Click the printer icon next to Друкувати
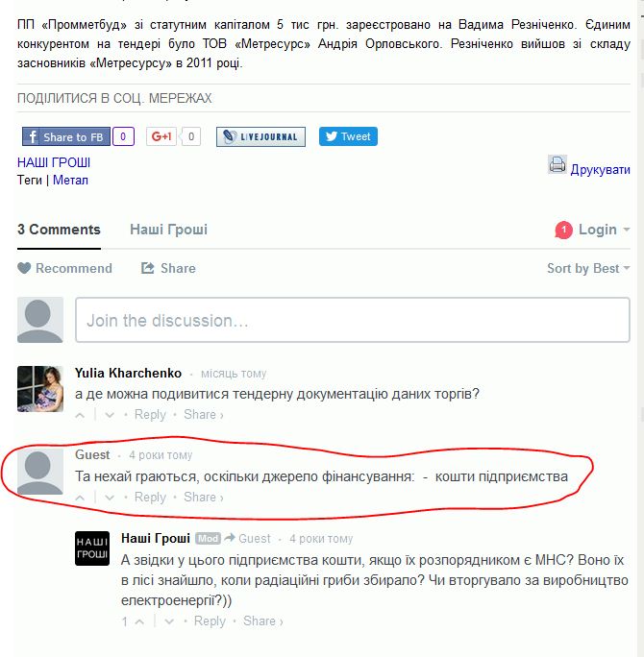The image size is (644, 657). (557, 164)
